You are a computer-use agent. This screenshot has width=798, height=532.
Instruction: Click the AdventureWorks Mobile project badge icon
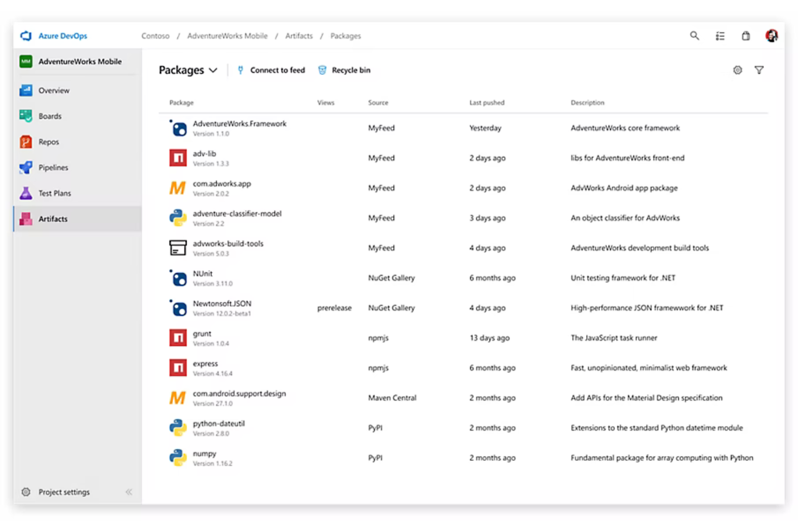(26, 61)
